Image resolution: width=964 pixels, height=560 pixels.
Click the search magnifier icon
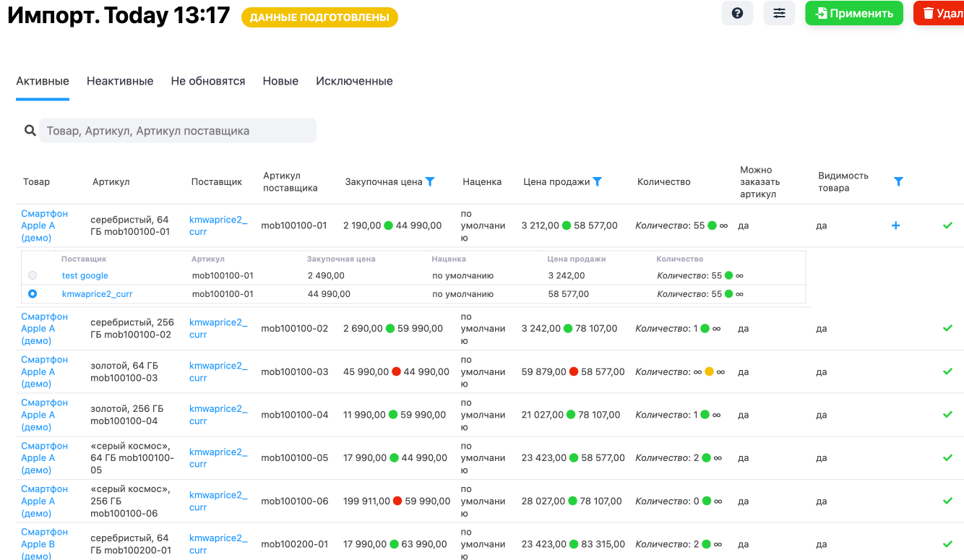tap(30, 131)
